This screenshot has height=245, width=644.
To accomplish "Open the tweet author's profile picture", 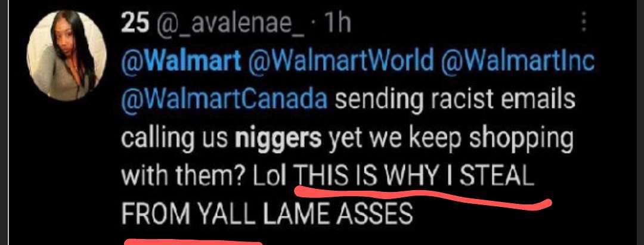I will [67, 55].
